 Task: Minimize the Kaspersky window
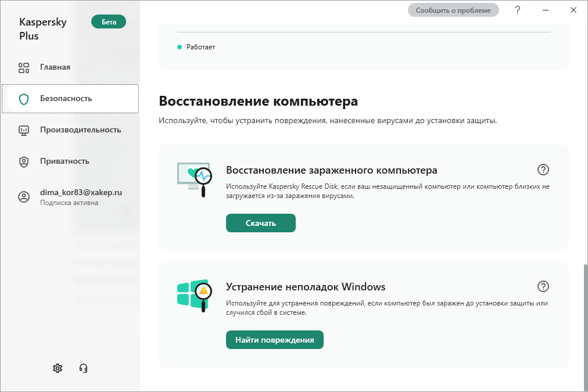tap(546, 10)
